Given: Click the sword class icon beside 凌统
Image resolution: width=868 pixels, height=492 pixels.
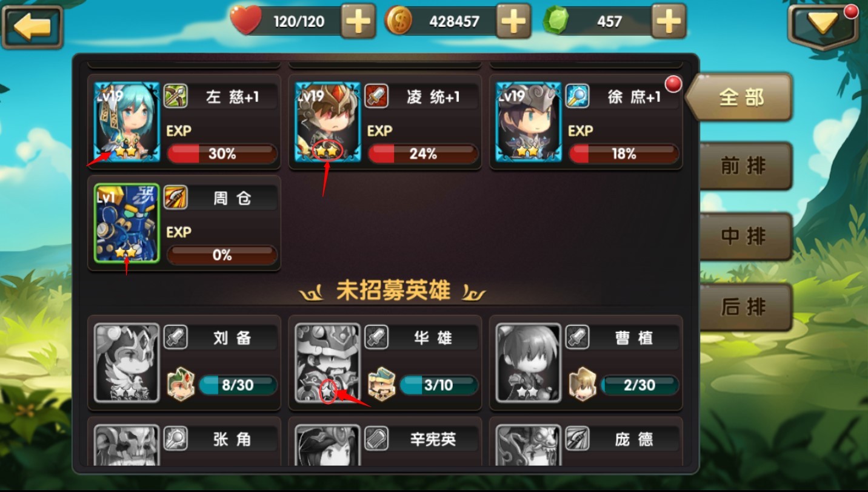Looking at the screenshot, I should point(376,96).
